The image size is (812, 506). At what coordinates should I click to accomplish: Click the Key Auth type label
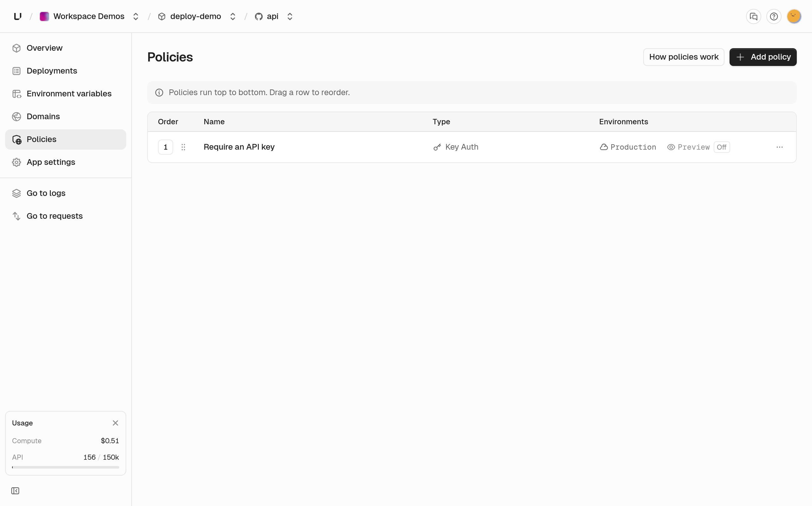[462, 147]
